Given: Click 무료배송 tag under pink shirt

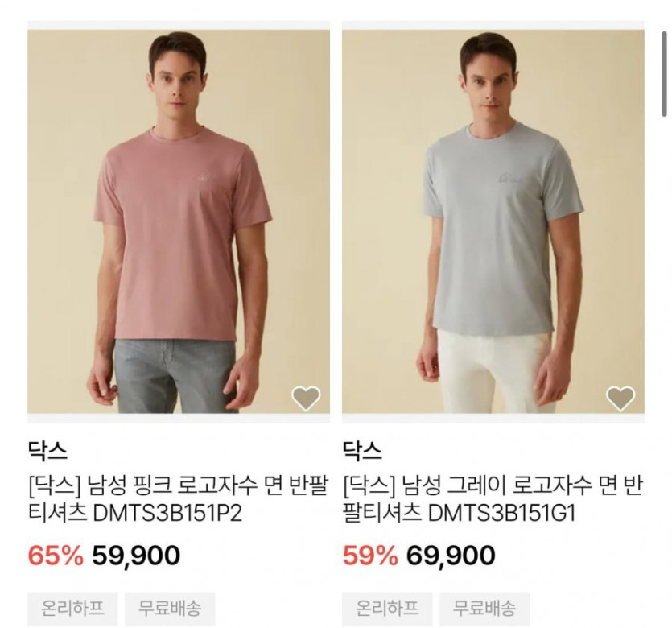Looking at the screenshot, I should click(170, 608).
